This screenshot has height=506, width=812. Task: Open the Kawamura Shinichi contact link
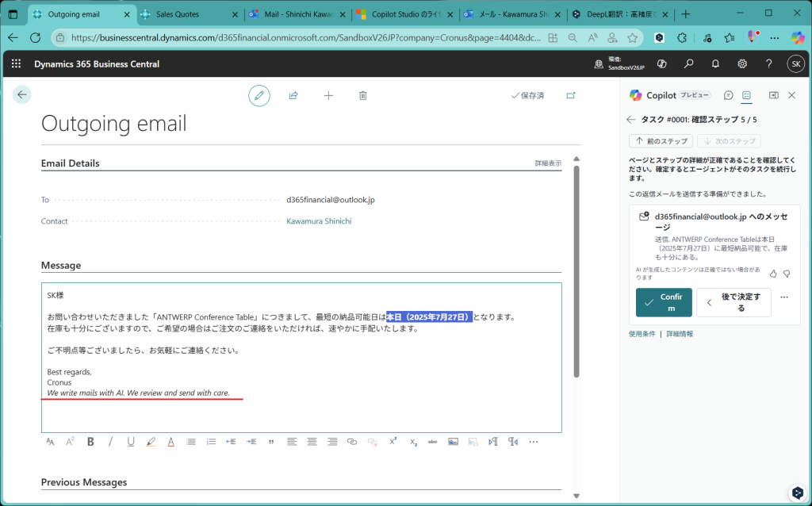click(319, 221)
